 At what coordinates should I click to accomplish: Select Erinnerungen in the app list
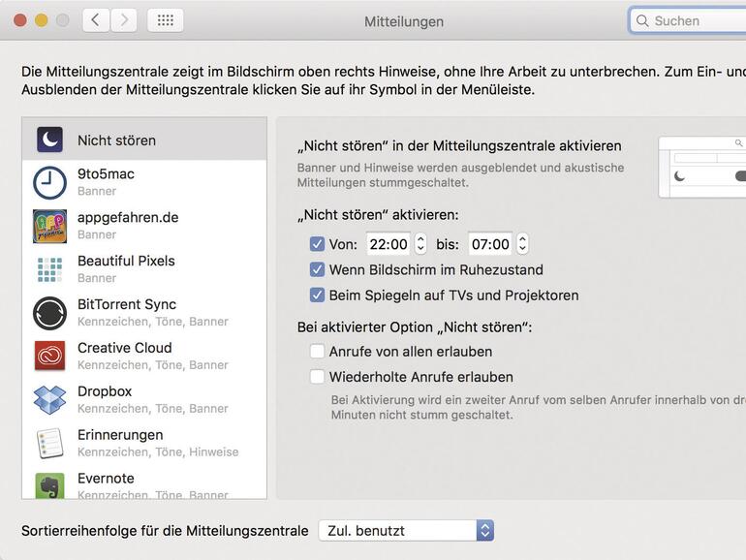[144, 444]
